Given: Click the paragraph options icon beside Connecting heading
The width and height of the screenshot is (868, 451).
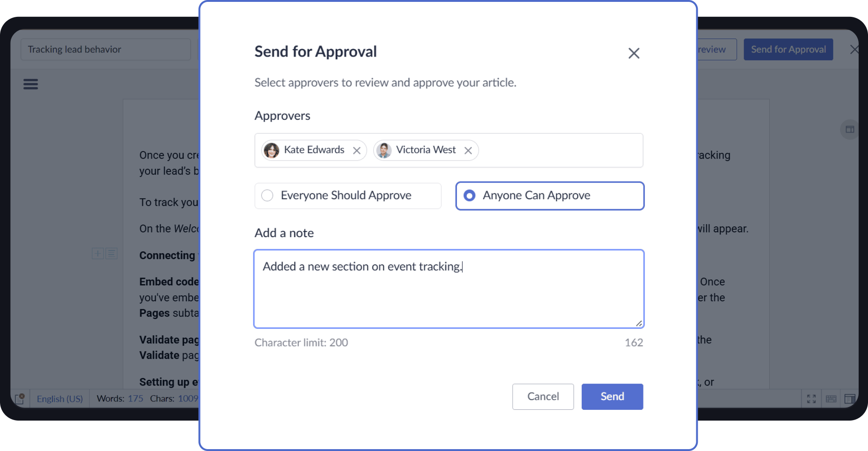Looking at the screenshot, I should (x=111, y=254).
